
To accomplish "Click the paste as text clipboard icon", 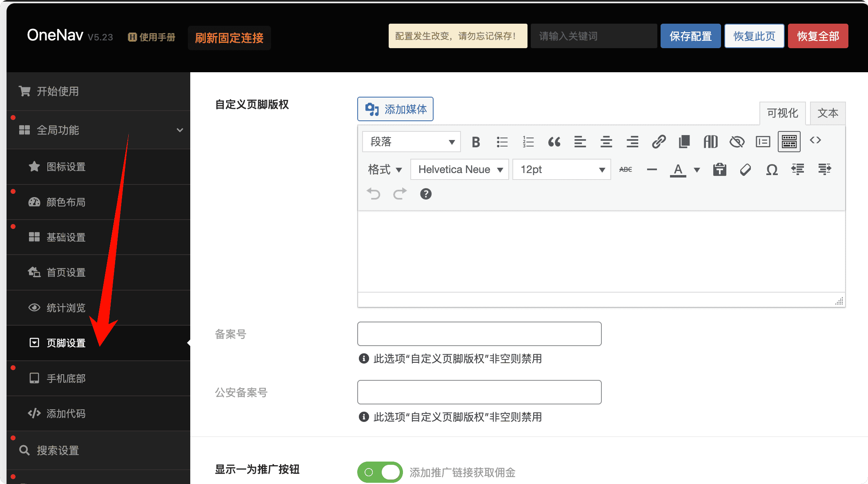I will coord(719,169).
